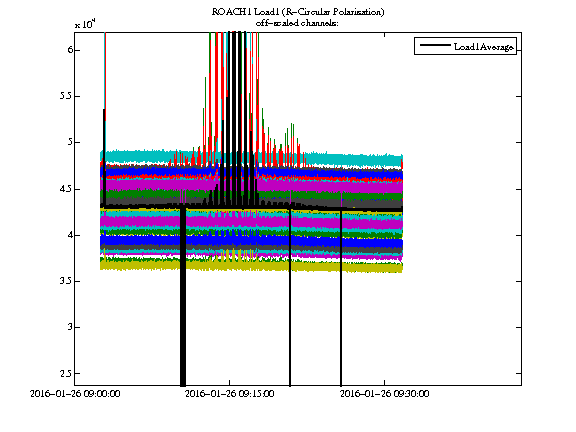This screenshot has height=432, width=576.
Task: Click the y-axis label 6
Action: 71,50
